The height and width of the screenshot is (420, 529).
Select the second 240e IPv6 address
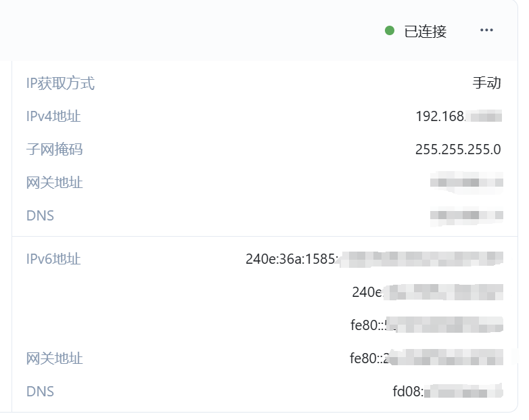point(427,292)
